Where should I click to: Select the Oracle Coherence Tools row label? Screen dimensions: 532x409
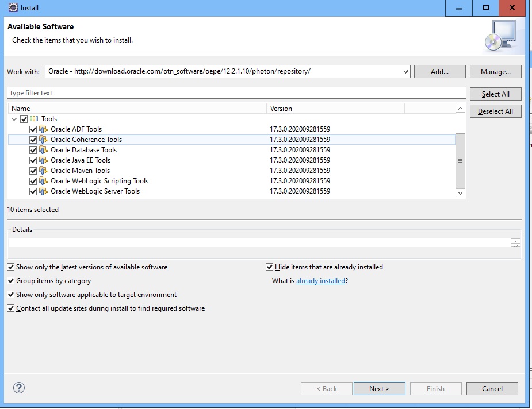[x=86, y=139]
